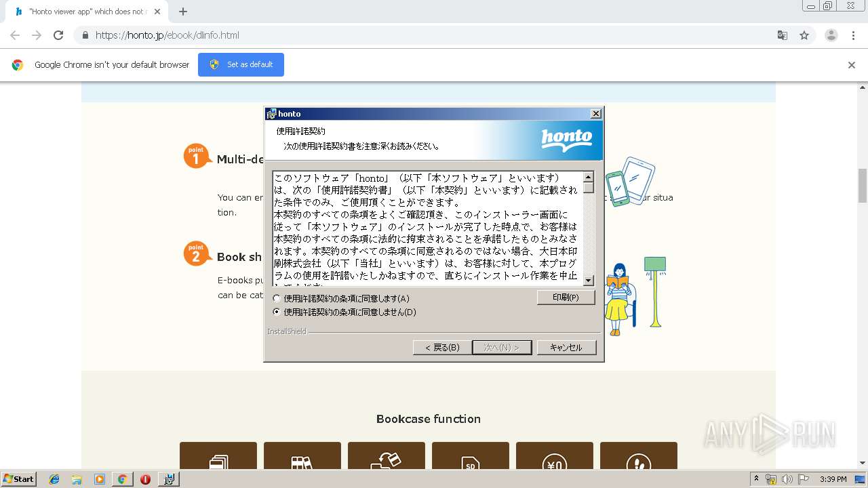Image resolution: width=868 pixels, height=488 pixels.
Task: Click the installer taskbar button
Action: 169,479
